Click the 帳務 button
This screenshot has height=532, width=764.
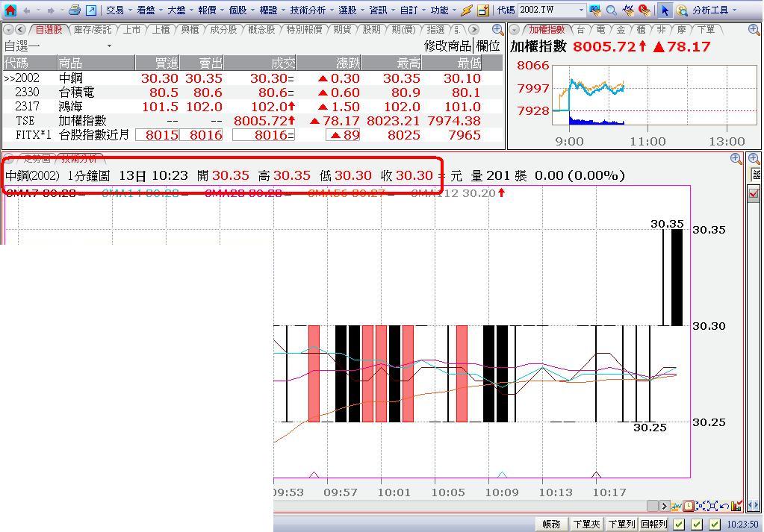[x=552, y=525]
